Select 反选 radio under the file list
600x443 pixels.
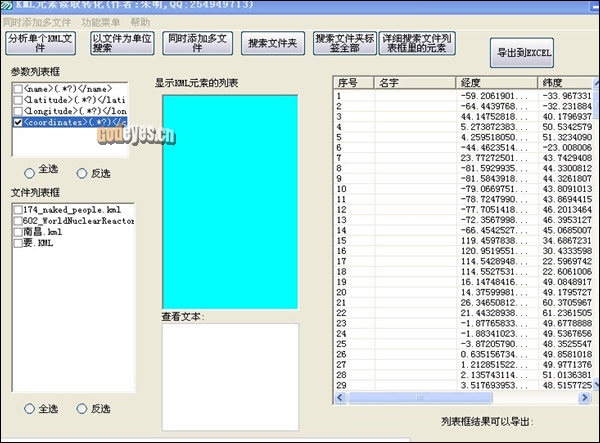82,409
